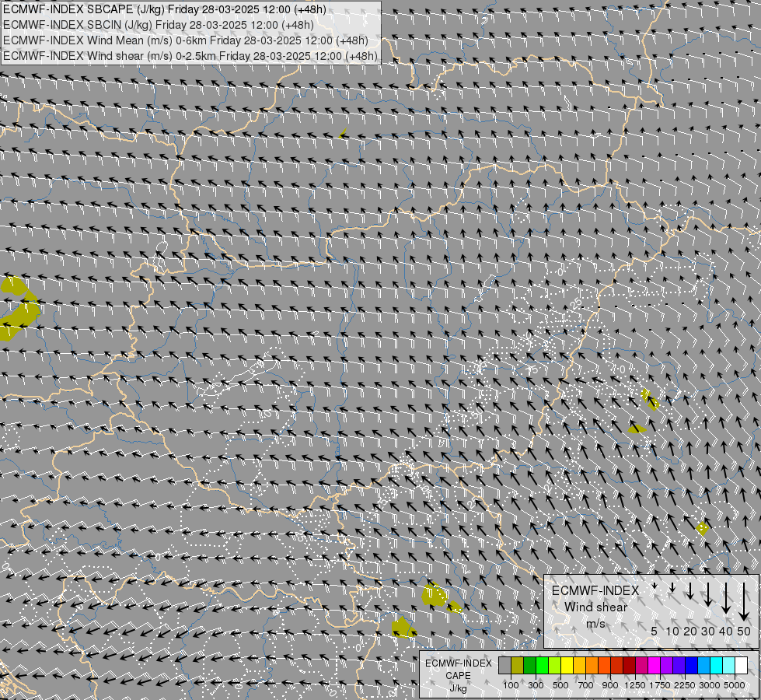Click the 50 m/s wind shear legend arrow
761x700 pixels.
(x=744, y=602)
